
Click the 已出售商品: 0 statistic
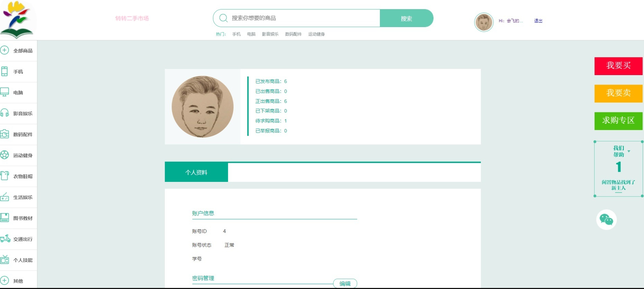(x=271, y=91)
